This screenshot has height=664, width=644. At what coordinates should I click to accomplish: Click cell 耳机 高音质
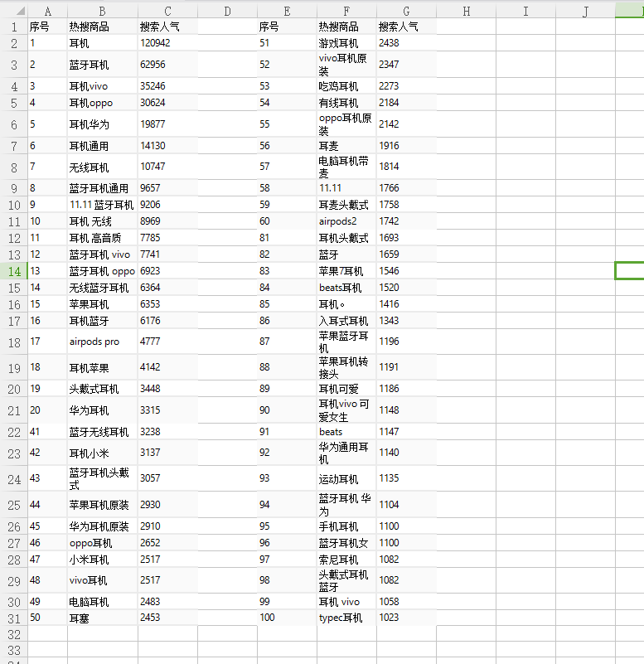[103, 238]
